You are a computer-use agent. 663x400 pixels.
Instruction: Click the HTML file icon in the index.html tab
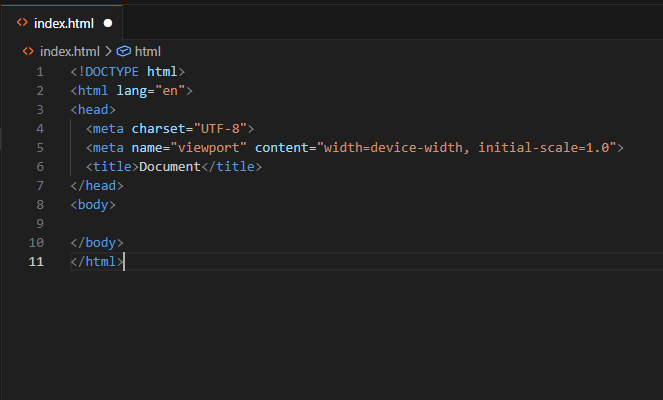(22, 22)
